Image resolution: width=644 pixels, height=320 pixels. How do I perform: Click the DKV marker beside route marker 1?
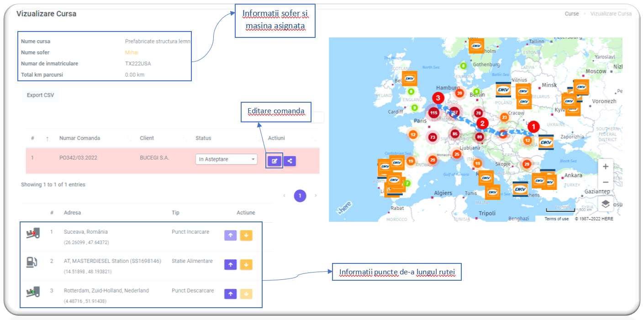click(546, 142)
